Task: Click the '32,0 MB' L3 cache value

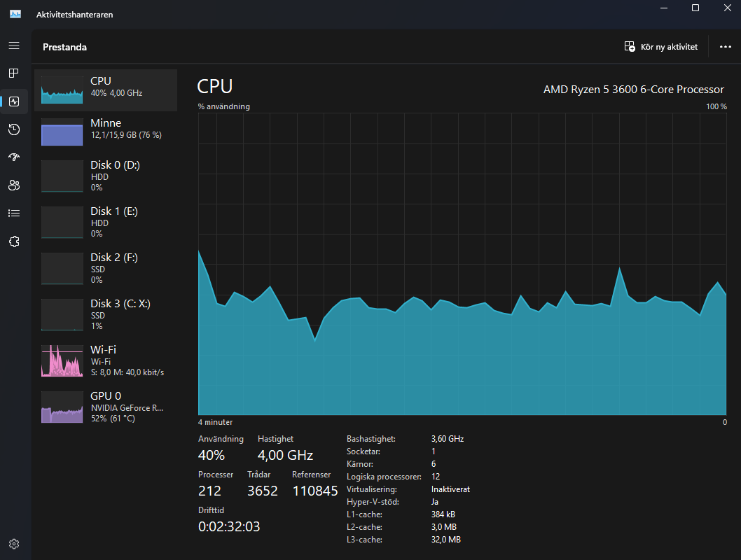Action: pyautogui.click(x=446, y=539)
